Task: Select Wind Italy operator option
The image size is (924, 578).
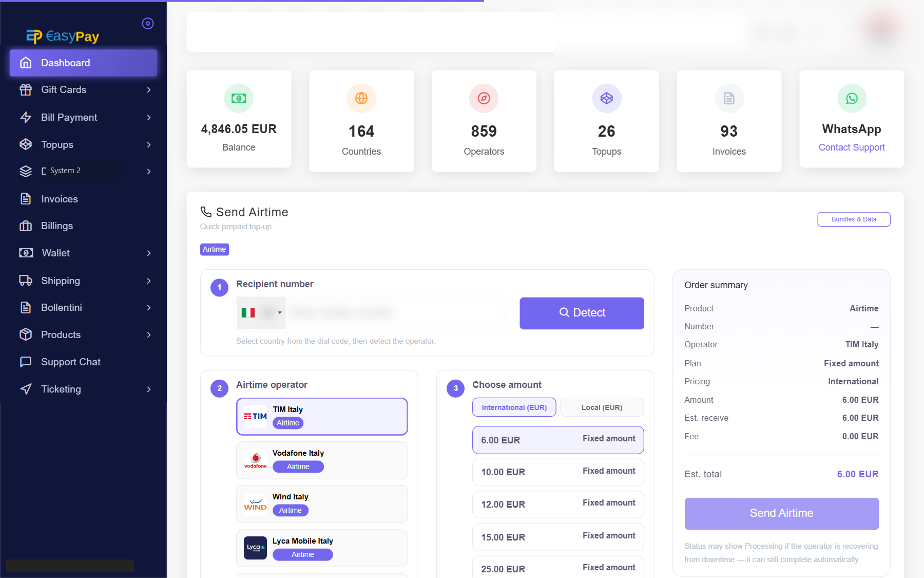Action: pos(322,504)
